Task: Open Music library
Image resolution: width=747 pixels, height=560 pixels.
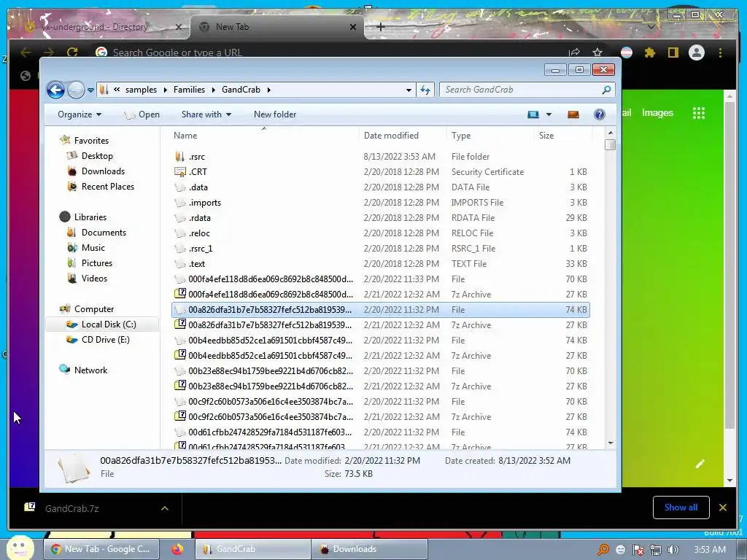Action: pyautogui.click(x=93, y=248)
